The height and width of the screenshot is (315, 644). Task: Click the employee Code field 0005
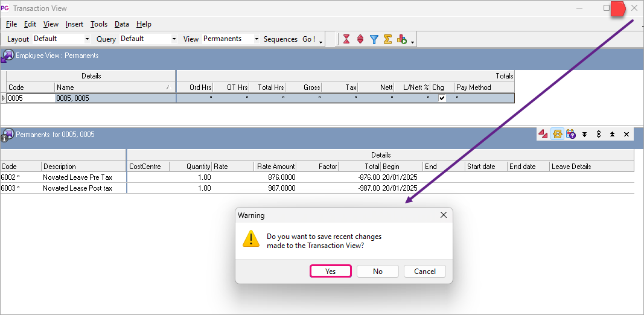click(30, 98)
